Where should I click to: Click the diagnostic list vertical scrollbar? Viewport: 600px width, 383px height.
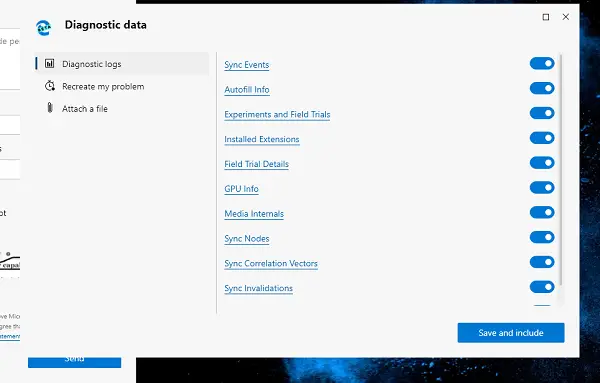pyautogui.click(x=561, y=170)
